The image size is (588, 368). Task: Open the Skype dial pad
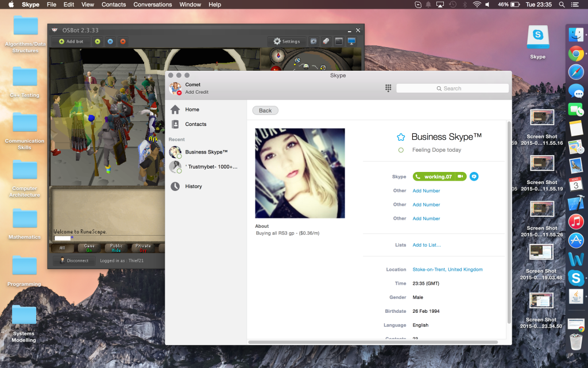click(x=388, y=88)
